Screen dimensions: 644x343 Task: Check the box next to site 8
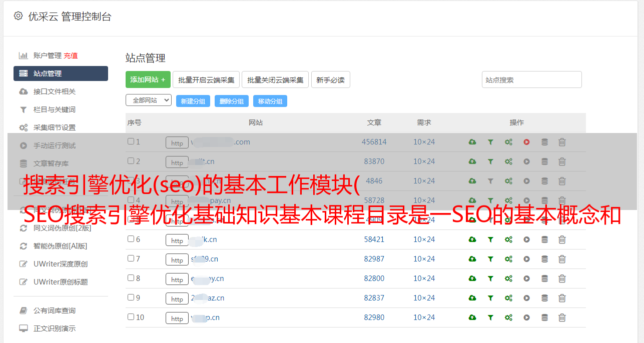(x=131, y=278)
